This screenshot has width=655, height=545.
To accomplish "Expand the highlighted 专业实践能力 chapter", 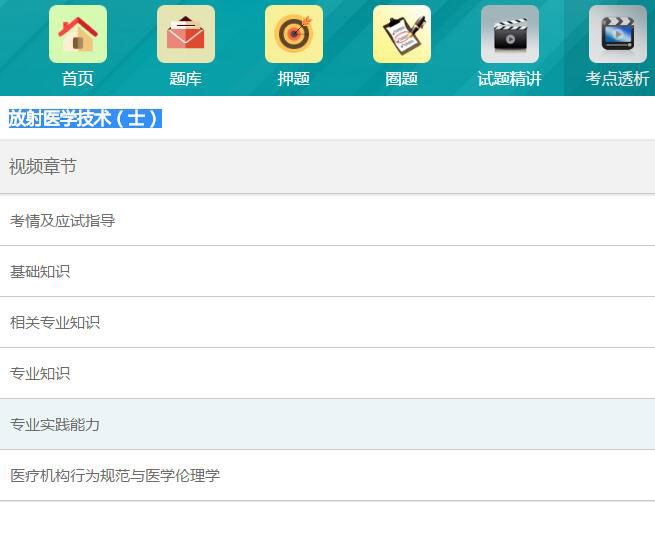I will pos(55,425).
